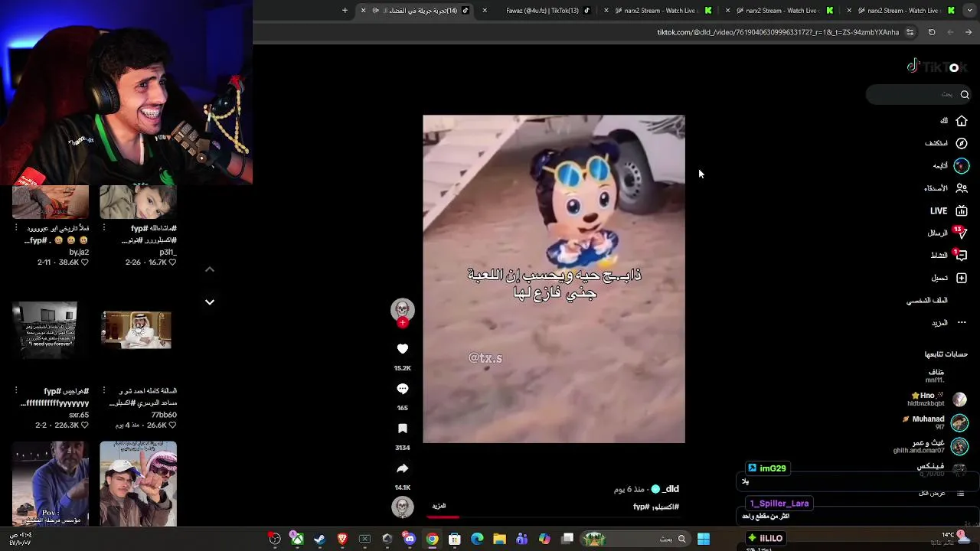Click the Windows taskbar search box

click(635, 540)
